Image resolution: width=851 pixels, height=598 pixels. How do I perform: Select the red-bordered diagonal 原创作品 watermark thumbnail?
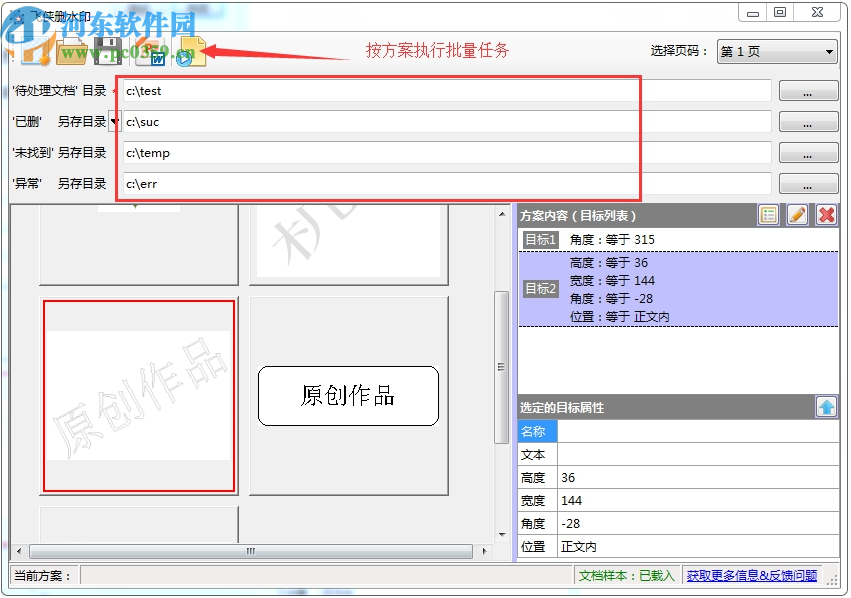139,396
